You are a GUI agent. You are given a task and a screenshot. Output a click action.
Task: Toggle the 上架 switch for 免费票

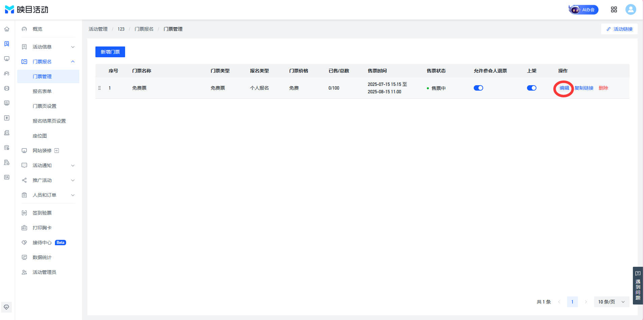(x=531, y=88)
